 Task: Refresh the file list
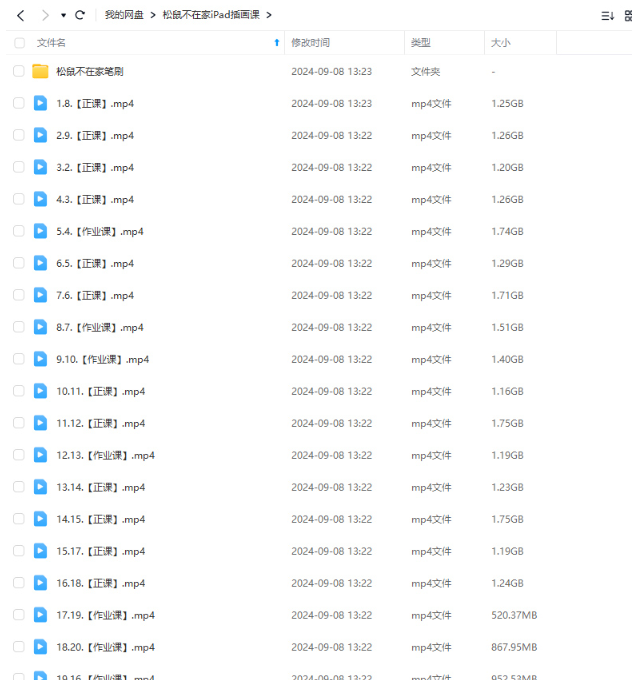[x=80, y=15]
